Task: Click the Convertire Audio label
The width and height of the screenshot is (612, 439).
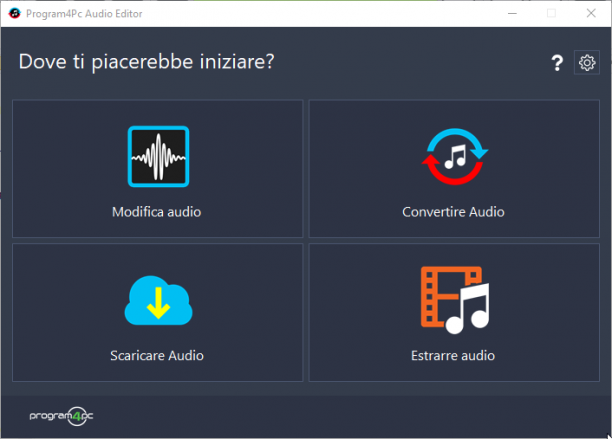Action: tap(453, 212)
